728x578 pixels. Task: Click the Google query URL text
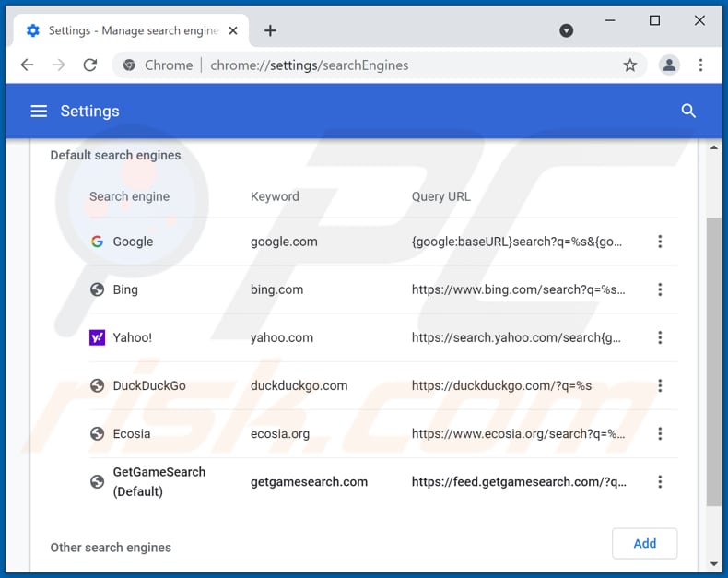517,242
